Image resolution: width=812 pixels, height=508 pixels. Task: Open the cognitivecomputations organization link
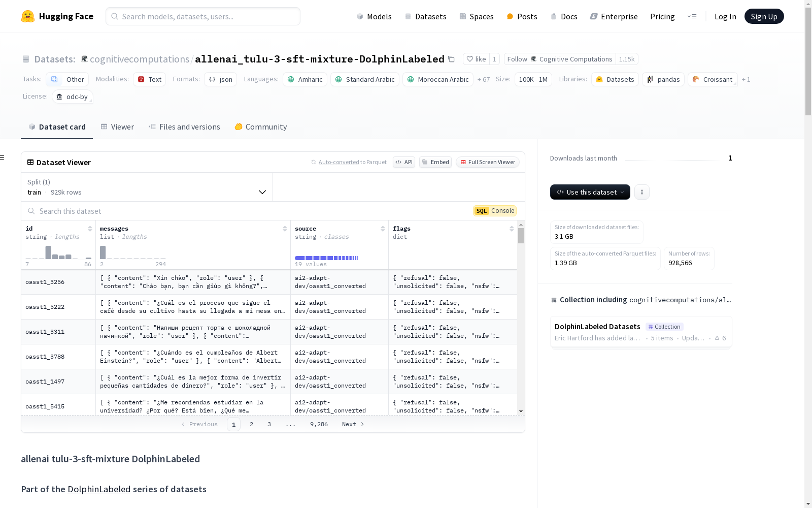point(140,59)
